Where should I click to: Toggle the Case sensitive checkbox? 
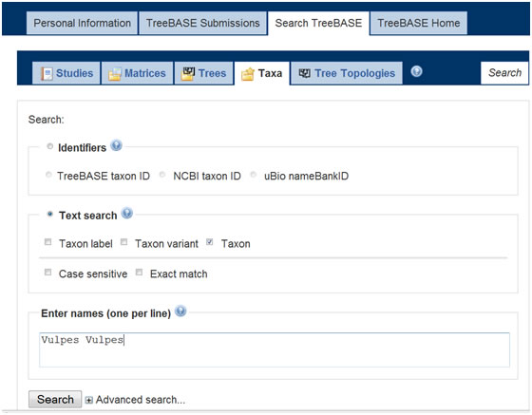click(47, 273)
